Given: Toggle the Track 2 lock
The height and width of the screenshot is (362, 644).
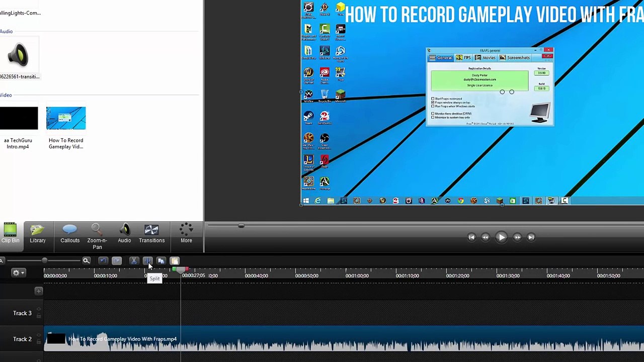Looking at the screenshot, I should [x=38, y=342].
